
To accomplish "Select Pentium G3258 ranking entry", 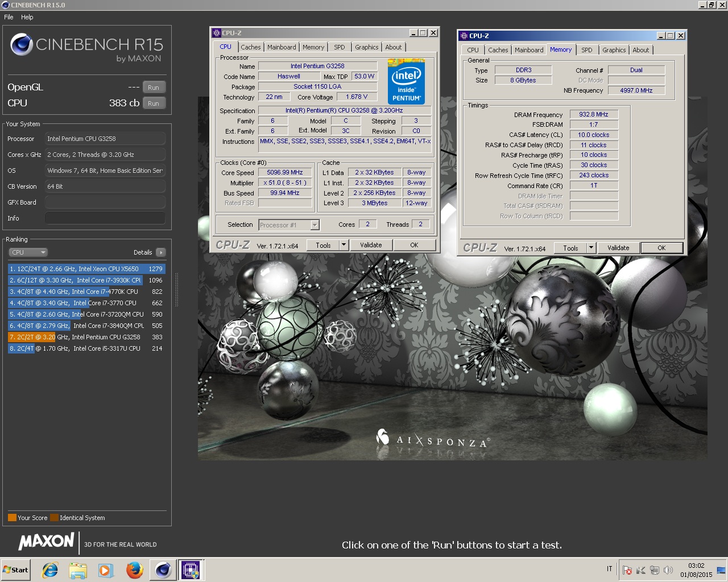I will pyautogui.click(x=86, y=337).
